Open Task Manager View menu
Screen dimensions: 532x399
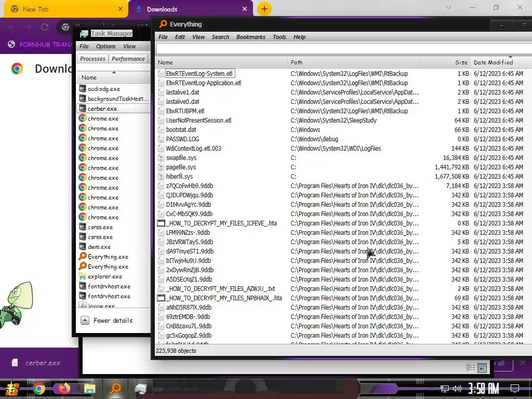[x=129, y=46]
